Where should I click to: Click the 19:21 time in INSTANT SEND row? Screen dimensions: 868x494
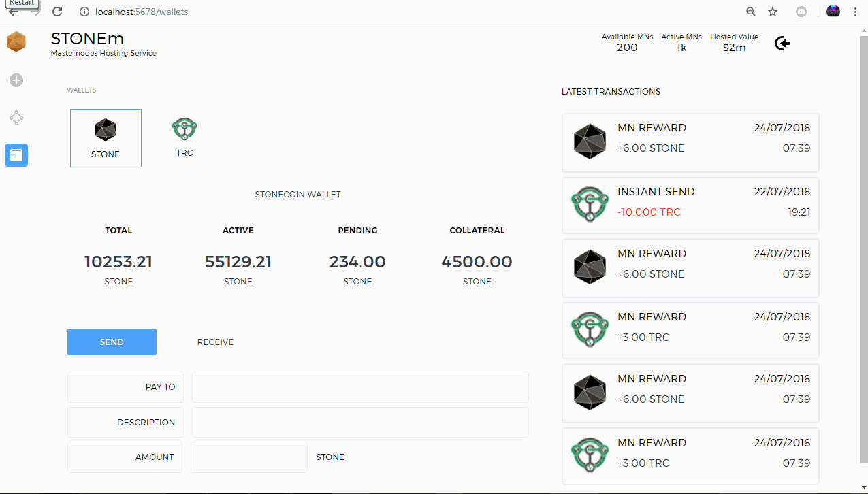click(x=799, y=212)
